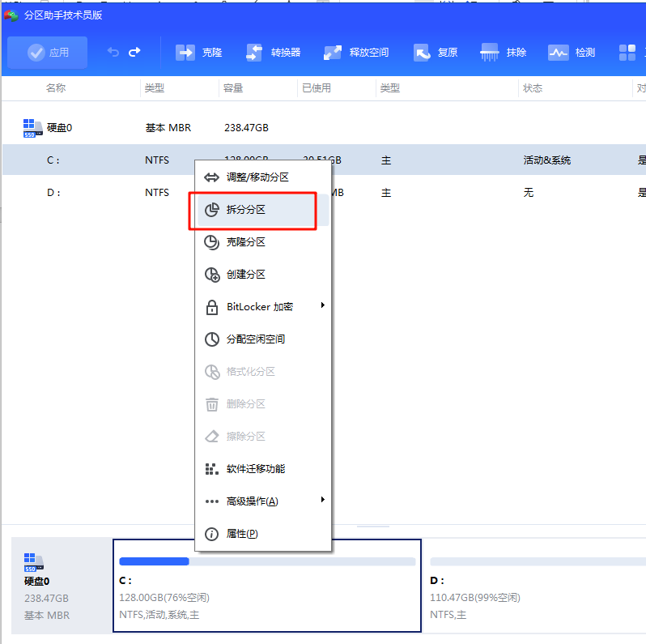Select the D: partition row
This screenshot has height=644, width=646.
point(97,193)
